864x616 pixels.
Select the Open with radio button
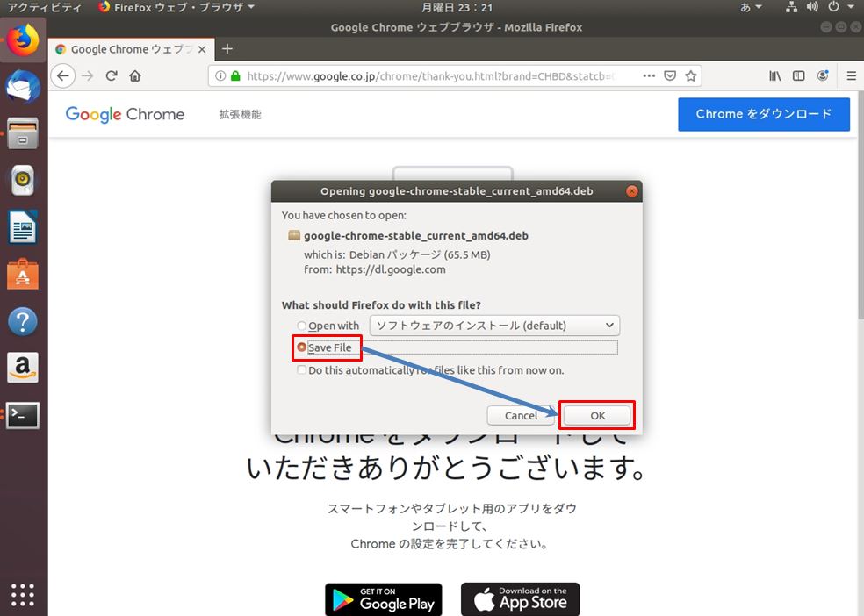(301, 326)
